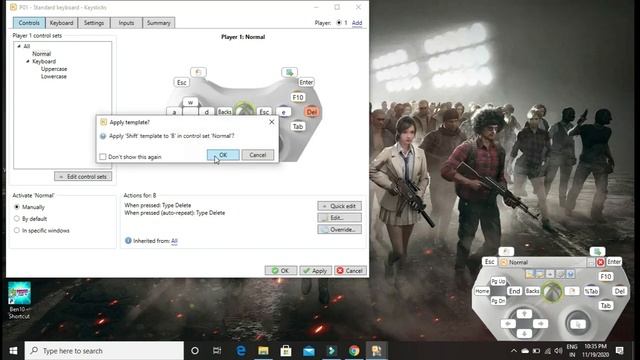Click the Apply button in main window

coord(315,271)
